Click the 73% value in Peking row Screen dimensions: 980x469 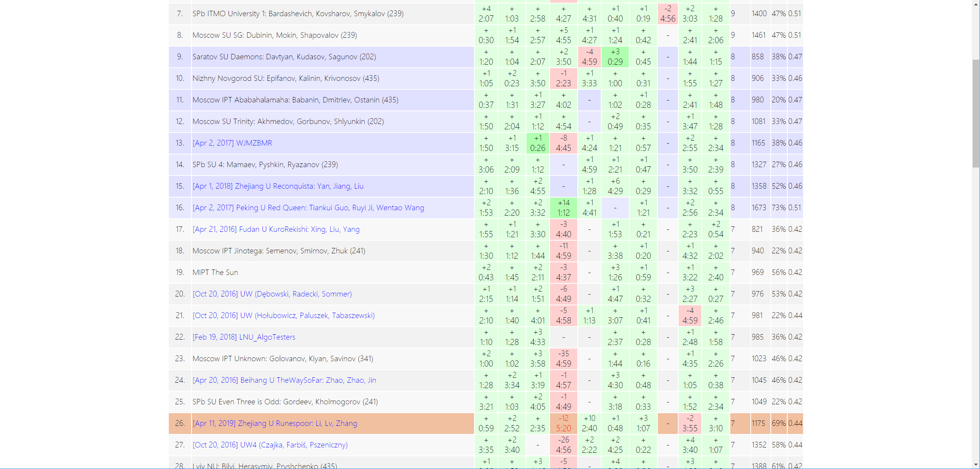tap(778, 208)
